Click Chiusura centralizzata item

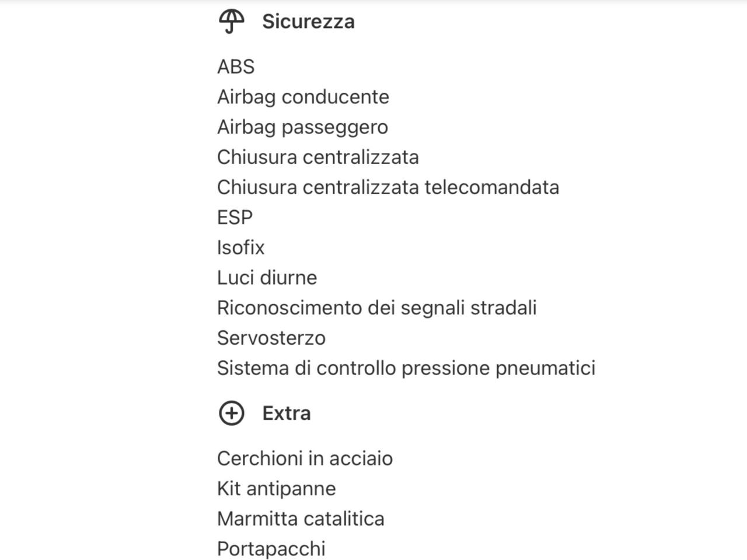pos(317,157)
